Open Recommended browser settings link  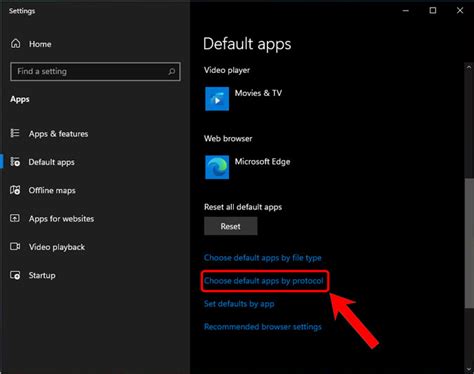coord(263,327)
